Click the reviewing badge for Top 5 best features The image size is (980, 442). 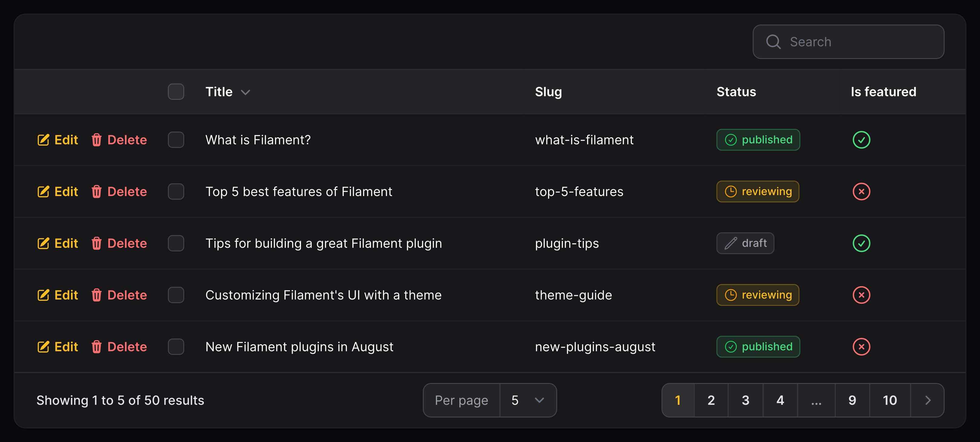757,191
